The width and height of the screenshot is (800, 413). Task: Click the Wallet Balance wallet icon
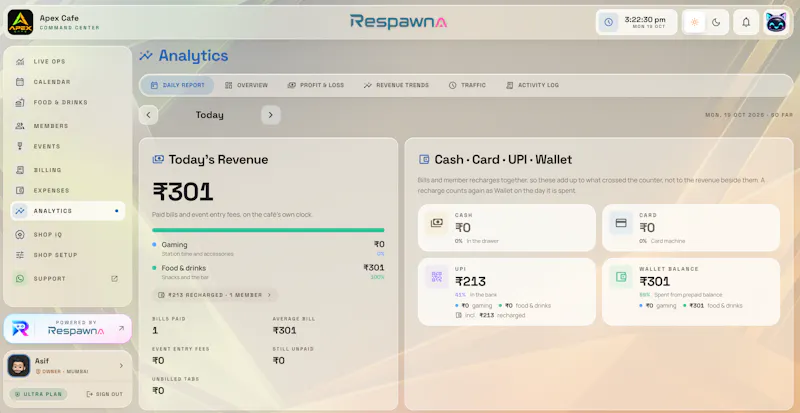coord(621,277)
